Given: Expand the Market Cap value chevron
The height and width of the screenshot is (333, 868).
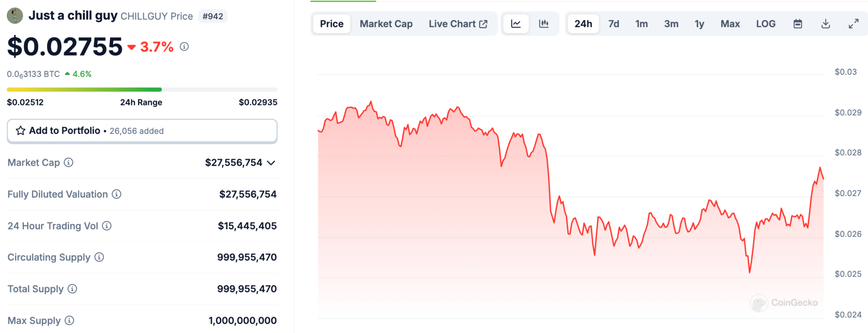Looking at the screenshot, I should (271, 163).
